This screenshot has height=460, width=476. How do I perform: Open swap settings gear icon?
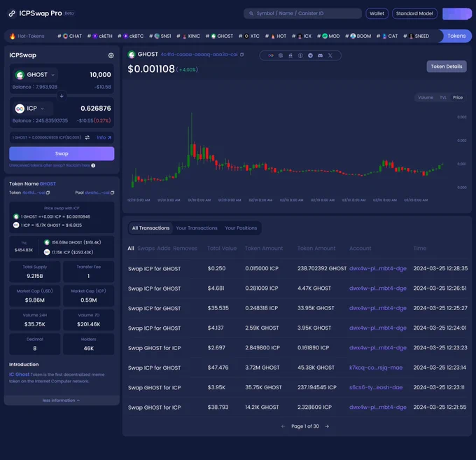111,55
